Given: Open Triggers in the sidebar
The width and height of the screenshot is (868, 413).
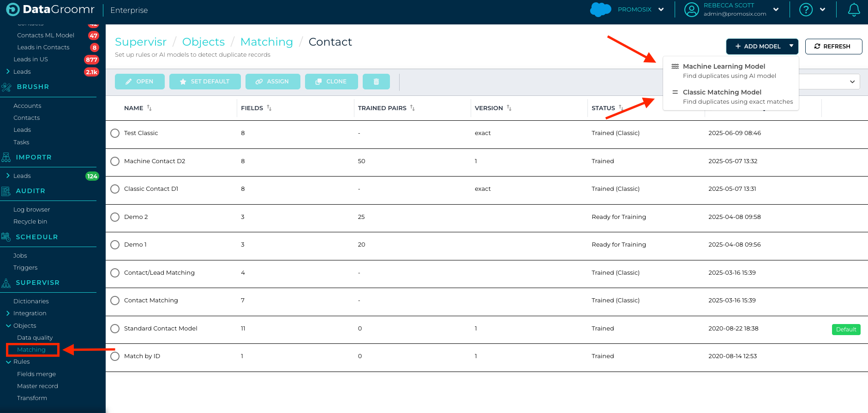Looking at the screenshot, I should click(x=25, y=268).
